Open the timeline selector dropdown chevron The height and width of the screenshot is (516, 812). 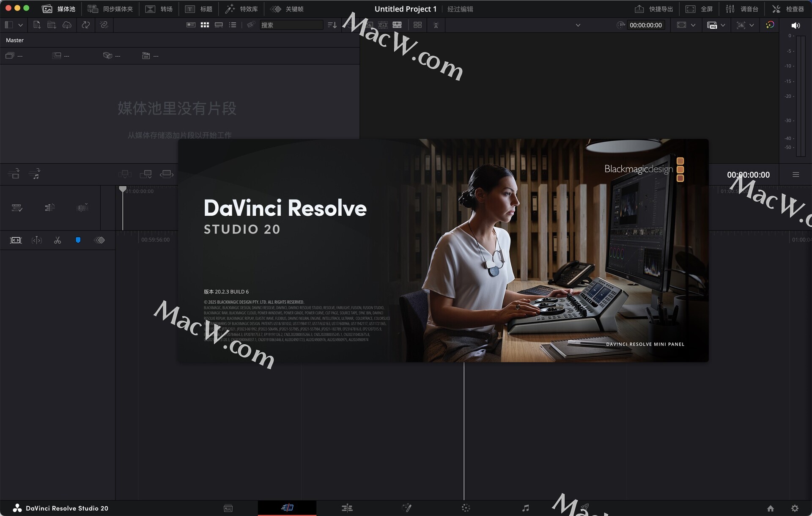pos(578,25)
